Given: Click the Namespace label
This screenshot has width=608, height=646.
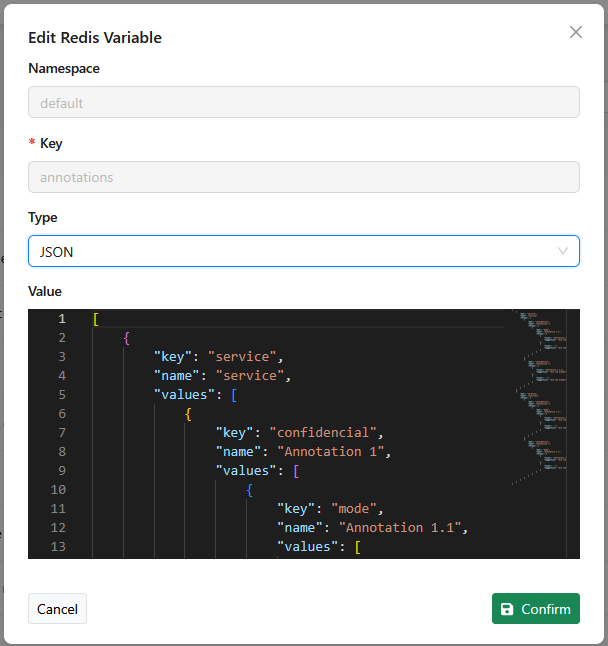Looking at the screenshot, I should click(64, 68).
